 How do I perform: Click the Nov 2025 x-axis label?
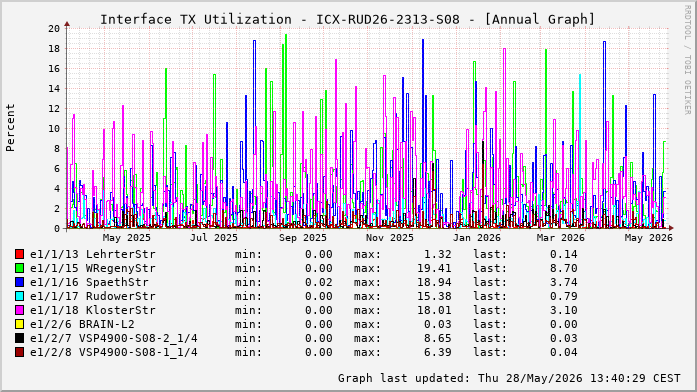(x=390, y=238)
